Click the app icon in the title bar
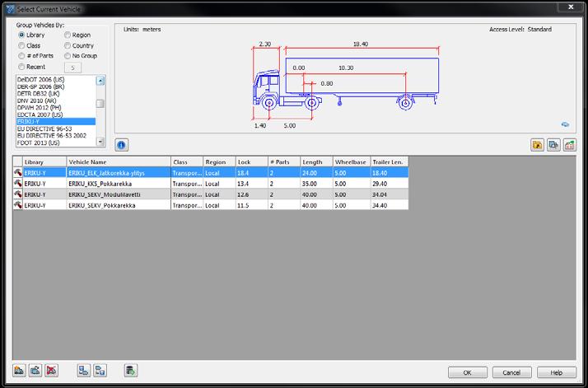The image size is (588, 388). pyautogui.click(x=11, y=8)
